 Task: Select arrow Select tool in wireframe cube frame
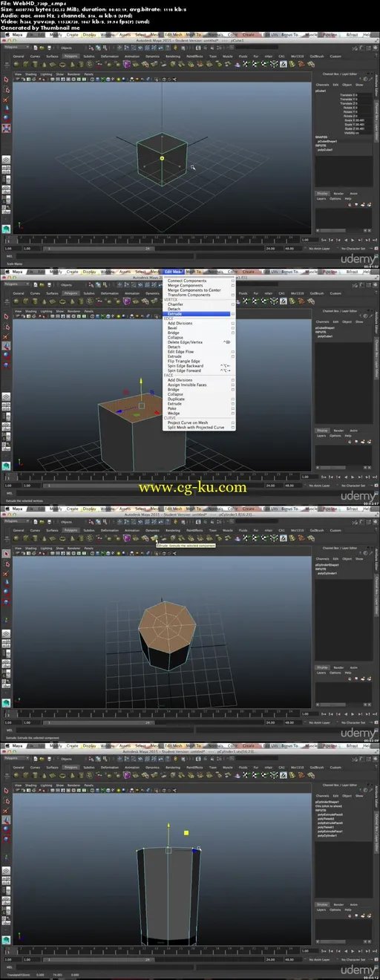tap(6, 79)
